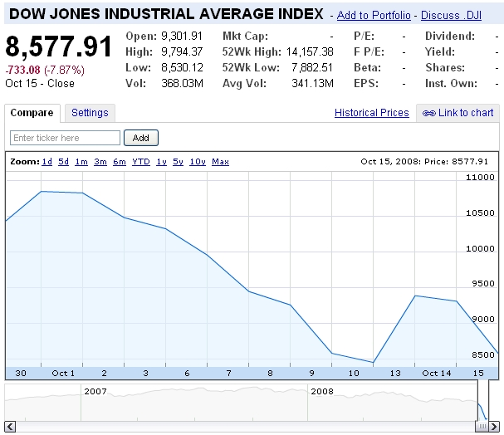The height and width of the screenshot is (435, 504).
Task: Click the 11000 label on price axis
Action: [x=480, y=178]
